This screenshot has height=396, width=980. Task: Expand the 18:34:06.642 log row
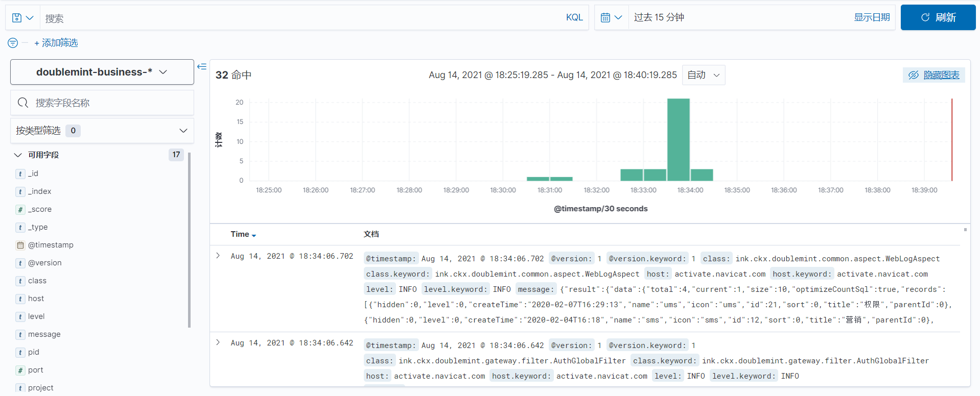pyautogui.click(x=218, y=342)
